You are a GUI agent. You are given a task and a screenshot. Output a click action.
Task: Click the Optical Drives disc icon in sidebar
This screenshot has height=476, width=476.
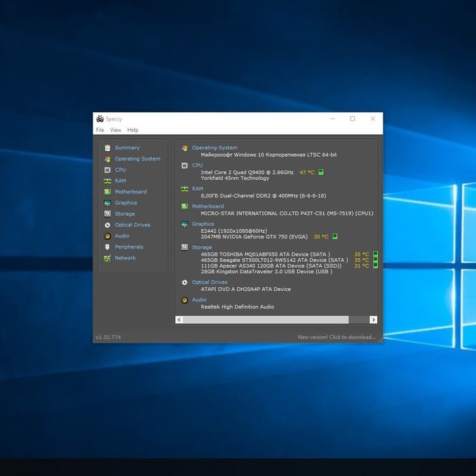[x=108, y=225]
